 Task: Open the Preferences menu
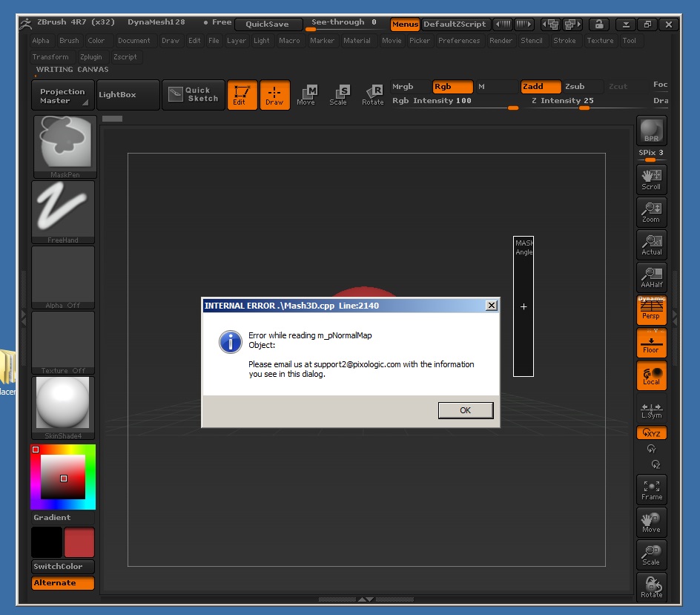point(459,41)
